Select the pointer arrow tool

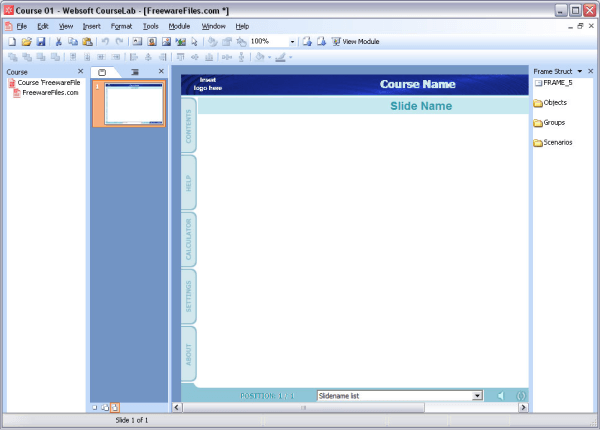[x=194, y=41]
